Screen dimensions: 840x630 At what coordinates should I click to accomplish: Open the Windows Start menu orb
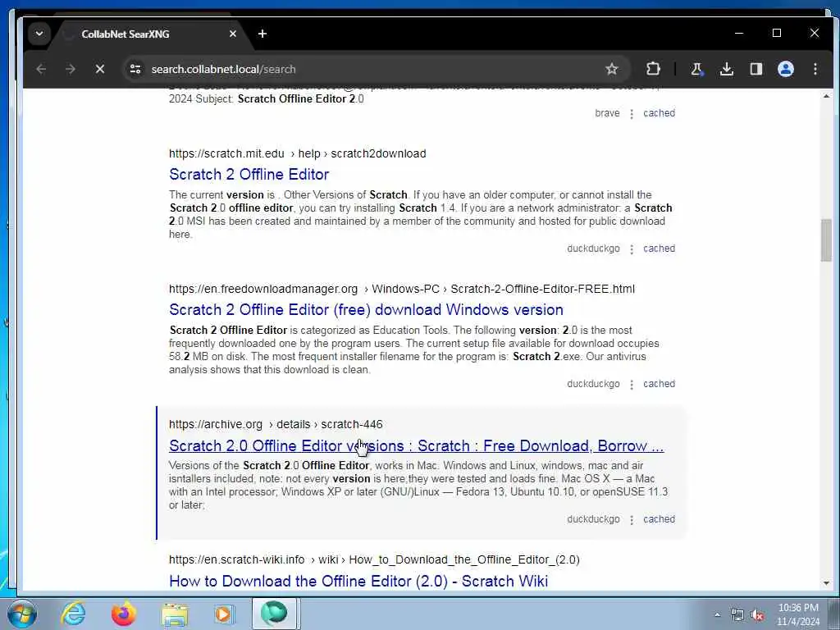pyautogui.click(x=21, y=614)
